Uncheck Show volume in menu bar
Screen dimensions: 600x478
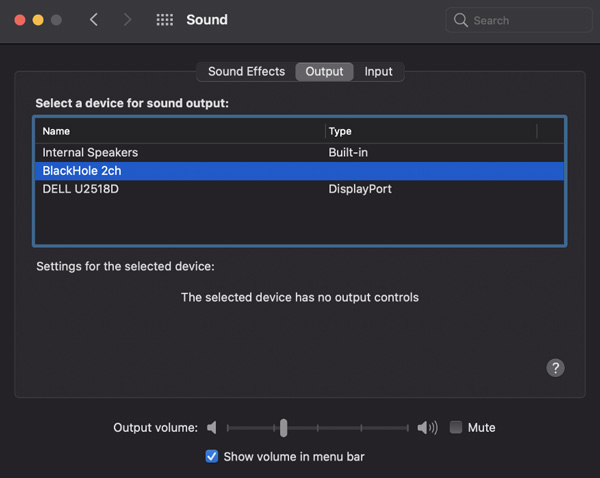(211, 456)
